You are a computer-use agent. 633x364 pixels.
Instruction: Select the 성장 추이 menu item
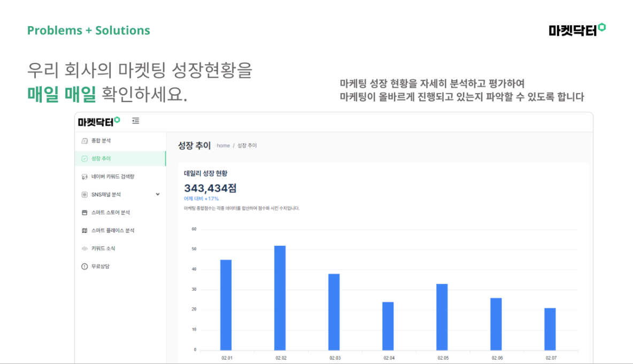click(120, 159)
